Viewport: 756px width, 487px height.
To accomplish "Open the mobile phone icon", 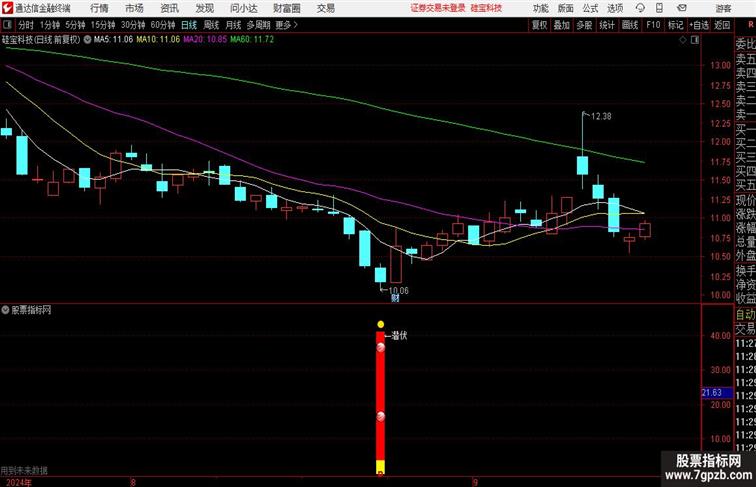I will click(659, 8).
